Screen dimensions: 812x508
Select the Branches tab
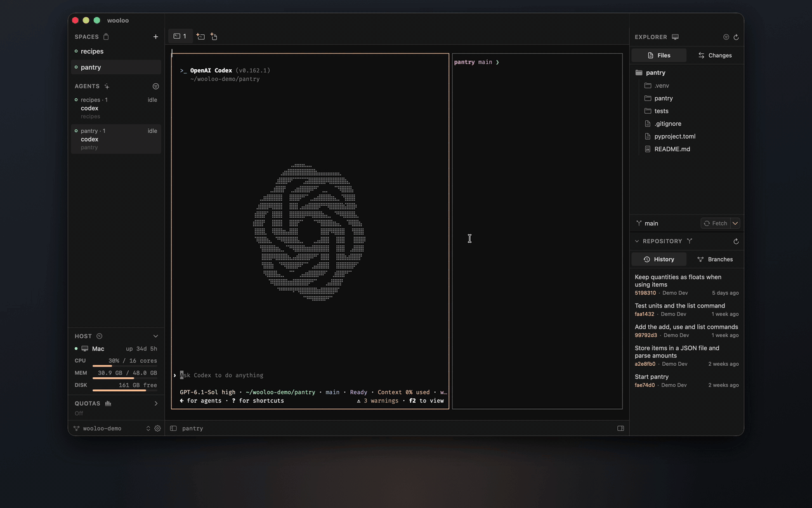715,259
